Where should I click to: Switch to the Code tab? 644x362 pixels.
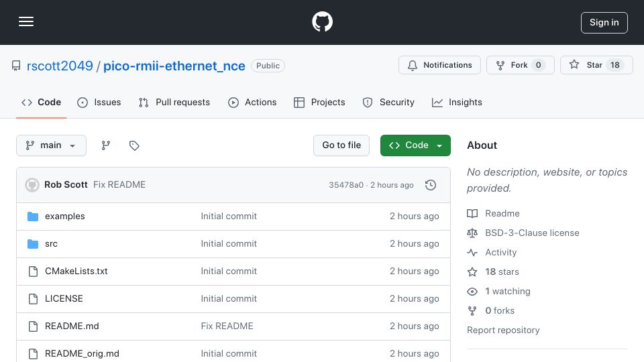(42, 102)
